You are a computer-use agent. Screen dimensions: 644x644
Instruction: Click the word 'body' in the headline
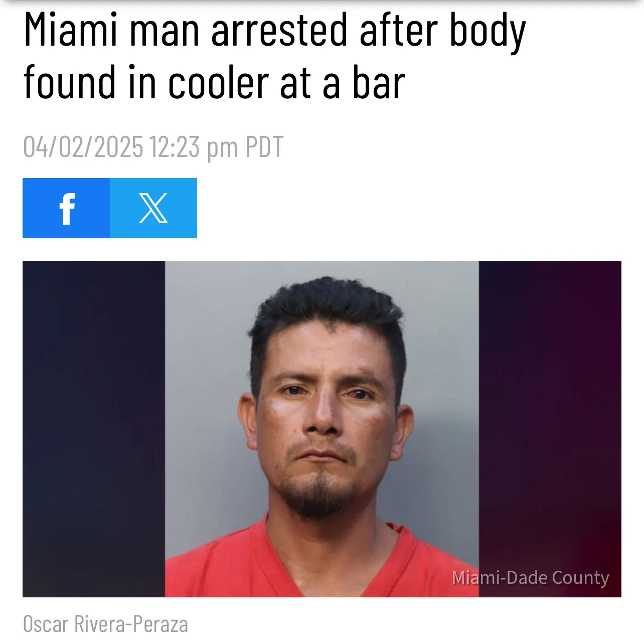(487, 33)
